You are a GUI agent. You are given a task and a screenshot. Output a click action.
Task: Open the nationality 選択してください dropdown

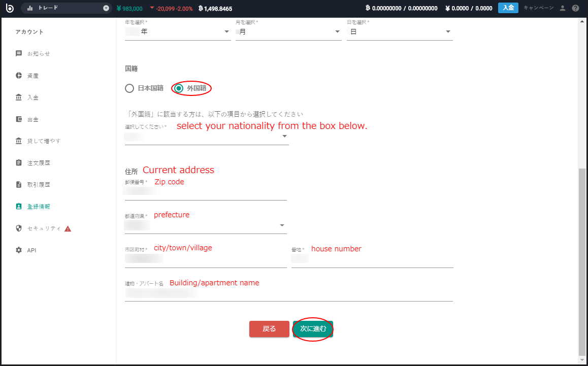(207, 137)
